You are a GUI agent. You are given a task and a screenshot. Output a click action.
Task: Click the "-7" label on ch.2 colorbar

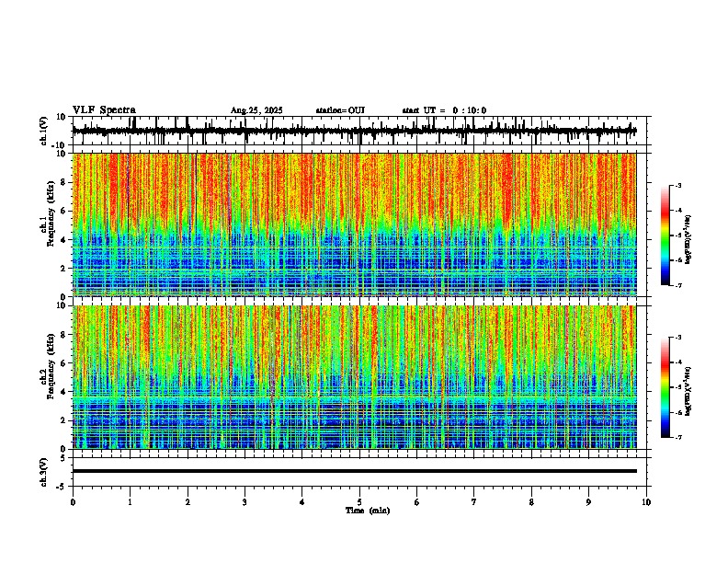(677, 438)
